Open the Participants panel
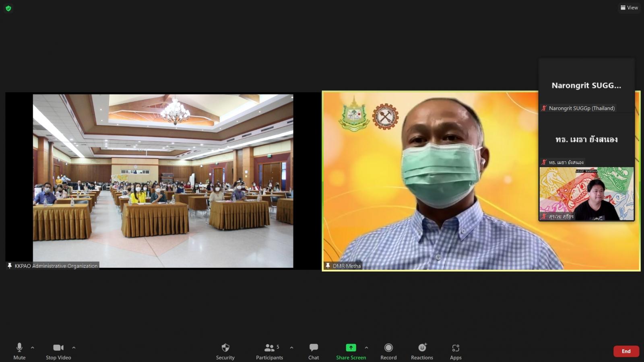644x362 pixels. [x=269, y=351]
